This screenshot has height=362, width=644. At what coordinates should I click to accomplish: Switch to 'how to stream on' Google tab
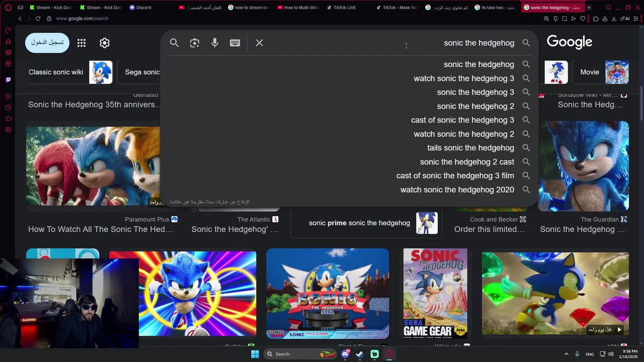(249, 8)
